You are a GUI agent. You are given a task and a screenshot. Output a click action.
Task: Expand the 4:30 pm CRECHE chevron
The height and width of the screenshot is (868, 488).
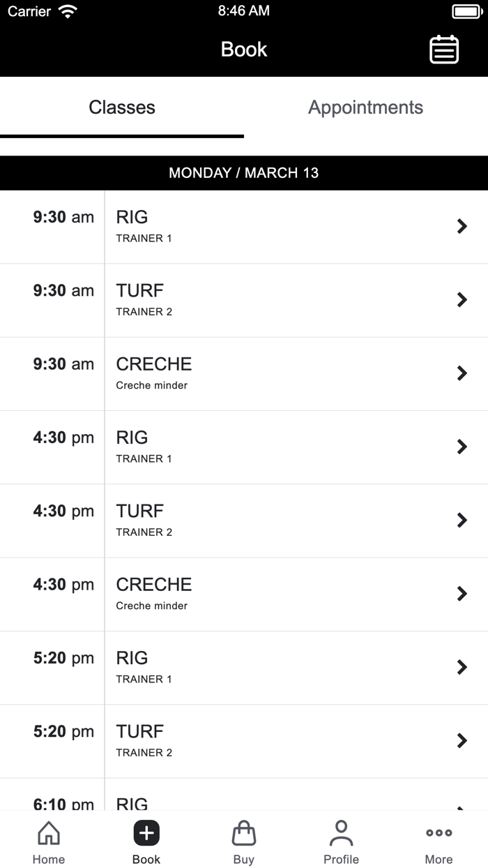[x=462, y=594]
